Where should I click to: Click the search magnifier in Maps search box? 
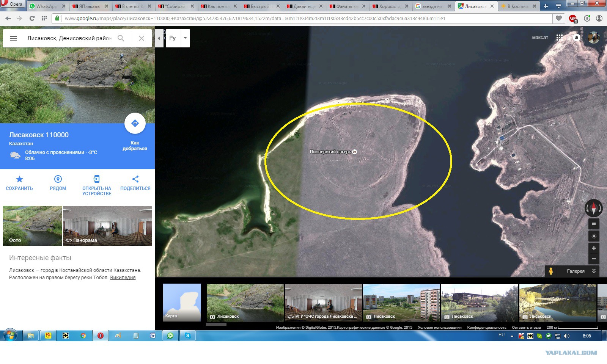coord(121,38)
